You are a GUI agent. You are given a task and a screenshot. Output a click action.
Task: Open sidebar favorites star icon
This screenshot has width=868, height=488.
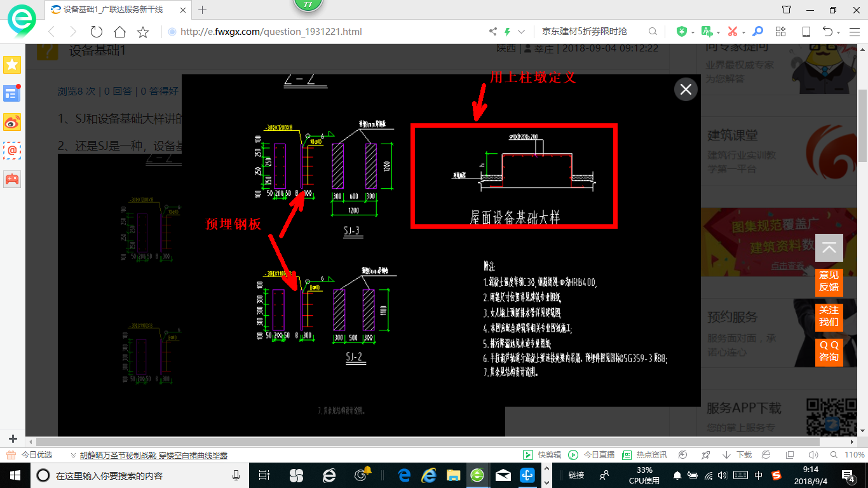tap(12, 64)
